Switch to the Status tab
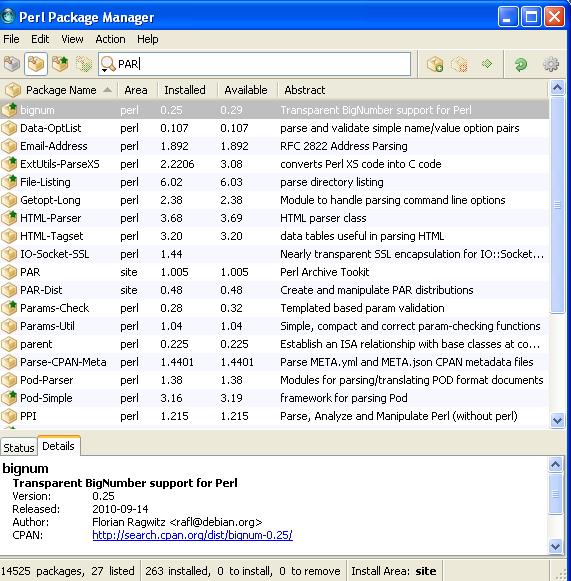The height and width of the screenshot is (581, 571). click(x=19, y=448)
